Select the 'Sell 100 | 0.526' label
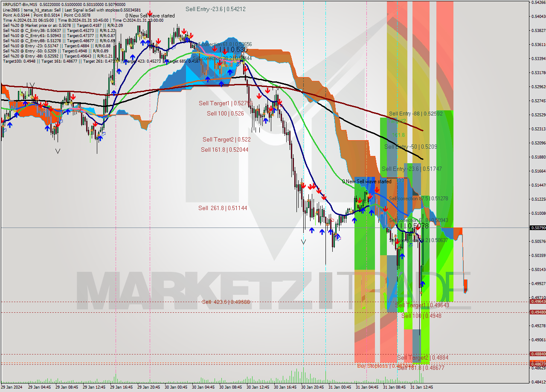Image resolution: width=546 pixels, height=392 pixels. (x=225, y=113)
